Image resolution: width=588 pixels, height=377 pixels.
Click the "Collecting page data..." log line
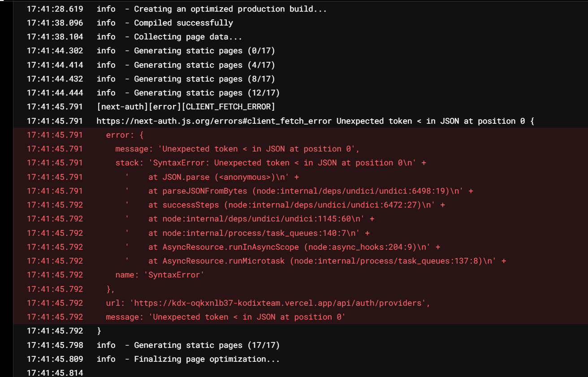tap(188, 37)
